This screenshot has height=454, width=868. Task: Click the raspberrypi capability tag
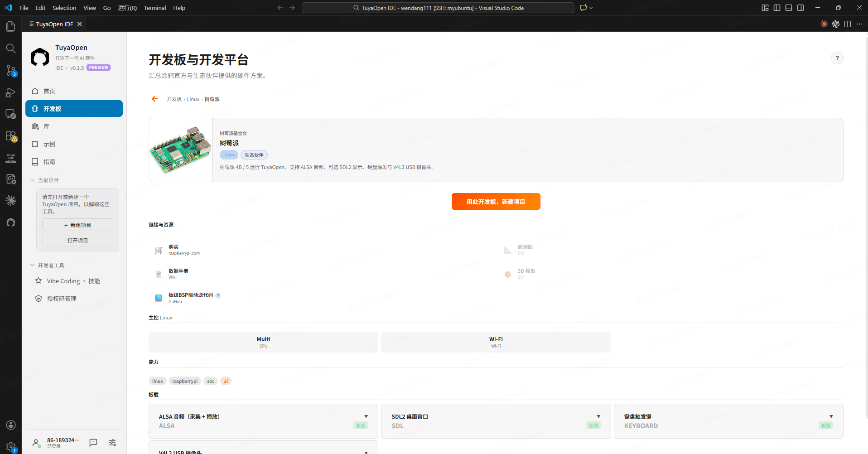tap(185, 381)
